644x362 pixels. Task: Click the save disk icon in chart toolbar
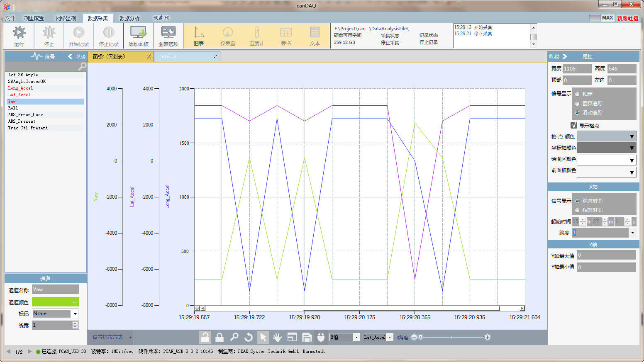click(307, 337)
